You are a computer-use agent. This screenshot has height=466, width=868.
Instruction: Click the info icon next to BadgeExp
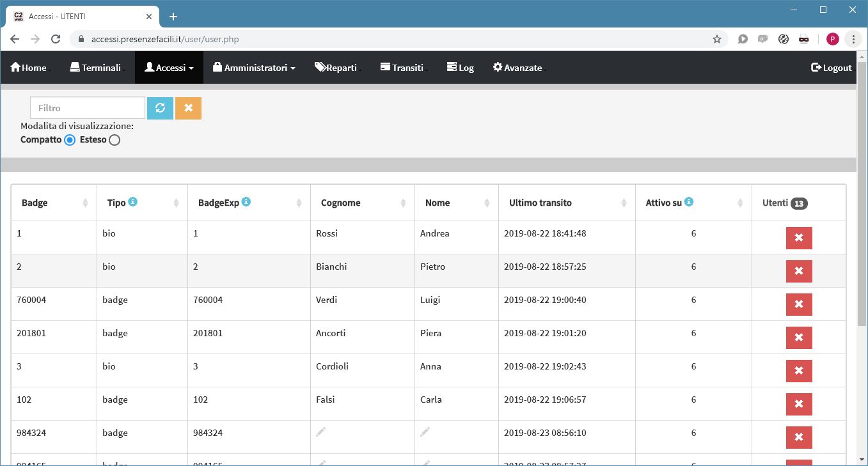pyautogui.click(x=246, y=202)
